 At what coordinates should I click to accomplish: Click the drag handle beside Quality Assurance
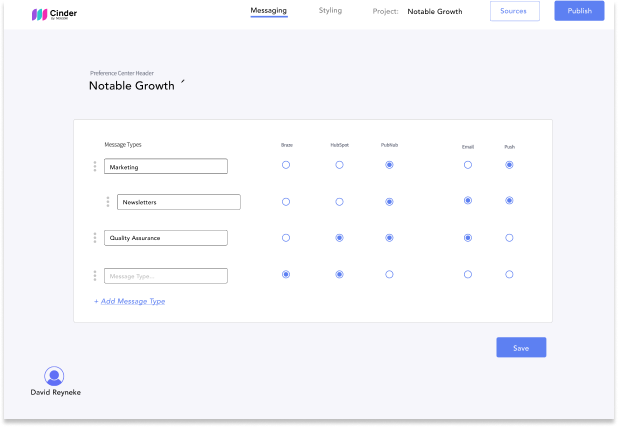[95, 238]
